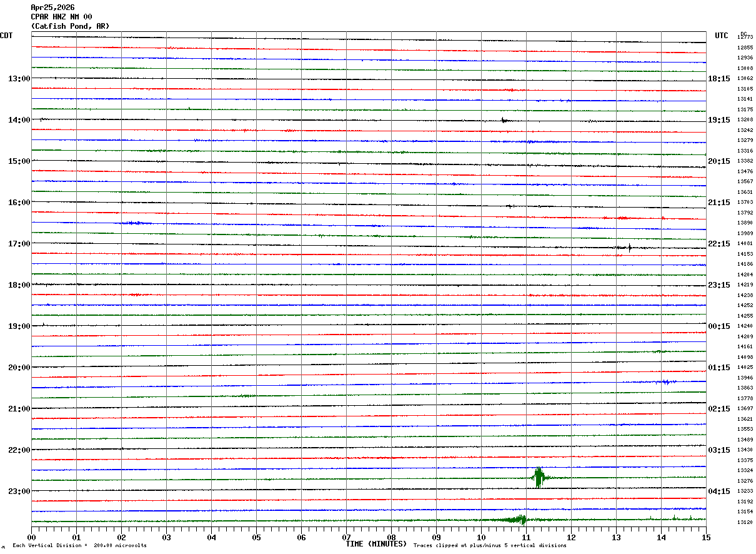Click the DC offset value "13476"
This screenshot has height=554, width=756.
tap(745, 172)
